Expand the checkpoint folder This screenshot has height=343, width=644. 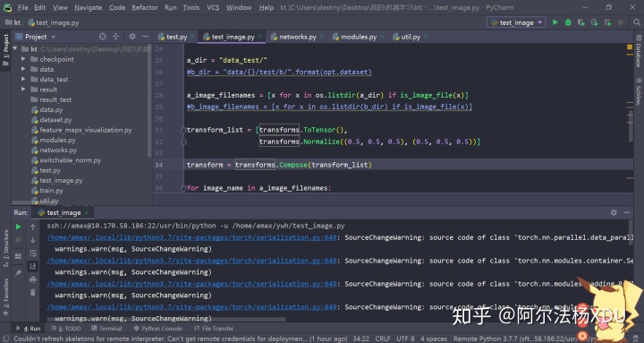23,59
